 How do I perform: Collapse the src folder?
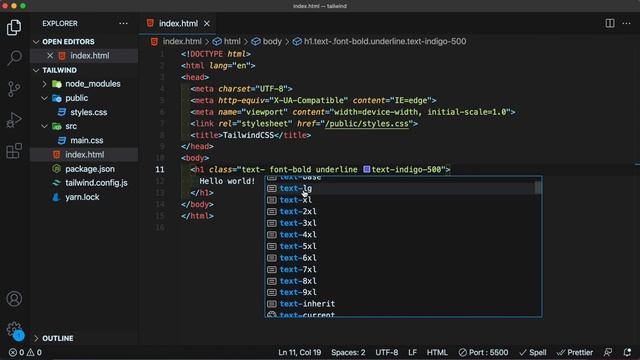click(44, 127)
